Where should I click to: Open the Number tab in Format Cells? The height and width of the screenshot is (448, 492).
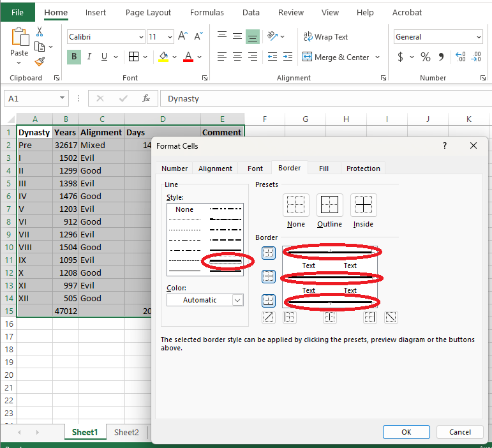pos(174,168)
